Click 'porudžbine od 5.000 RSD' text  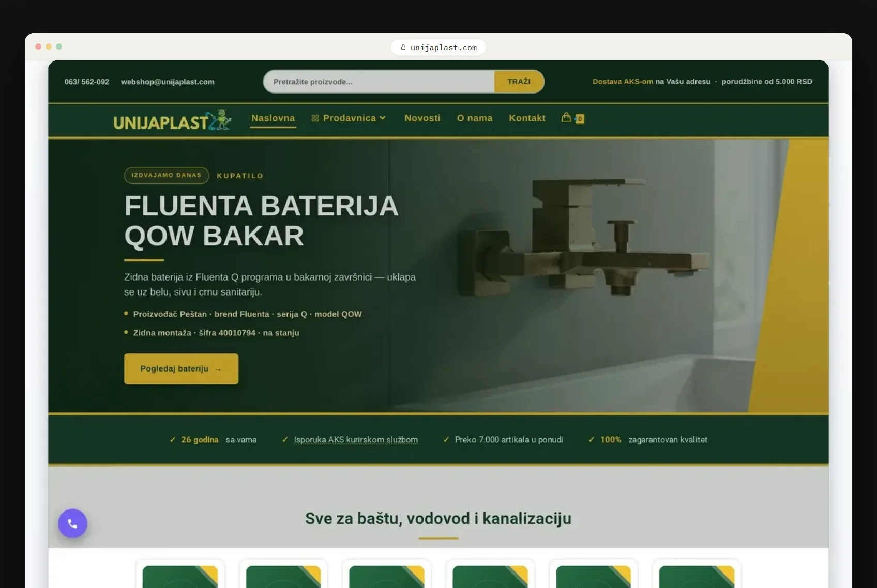coord(767,82)
